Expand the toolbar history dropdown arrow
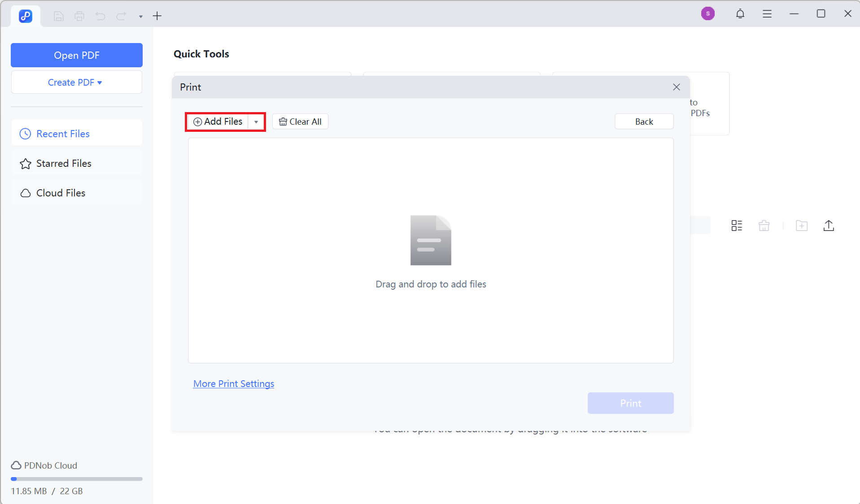This screenshot has width=860, height=504. pyautogui.click(x=140, y=16)
